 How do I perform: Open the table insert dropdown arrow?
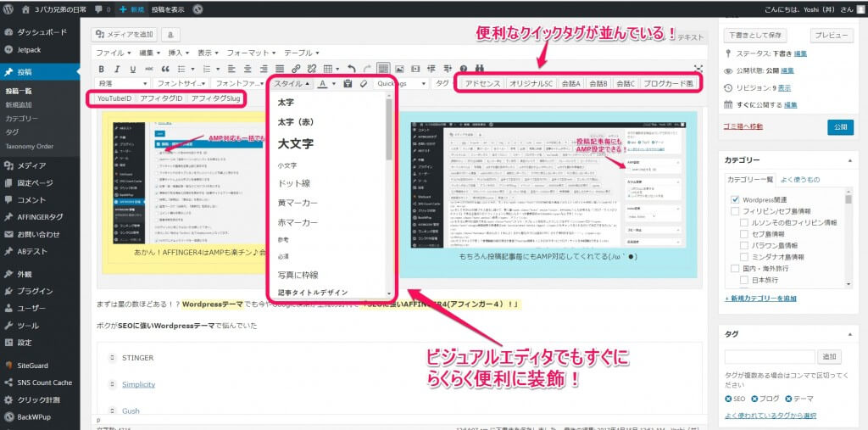pos(337,70)
